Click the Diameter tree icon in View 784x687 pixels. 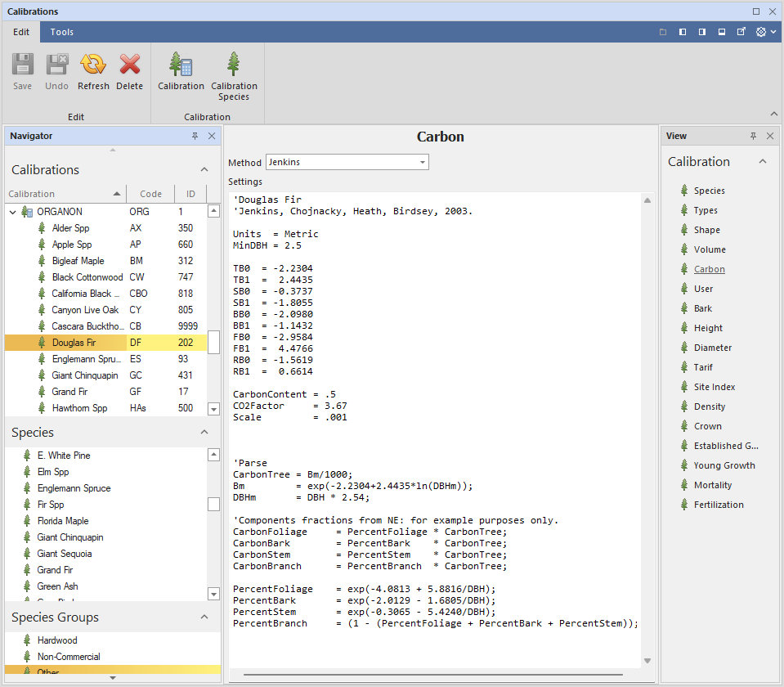coord(684,348)
